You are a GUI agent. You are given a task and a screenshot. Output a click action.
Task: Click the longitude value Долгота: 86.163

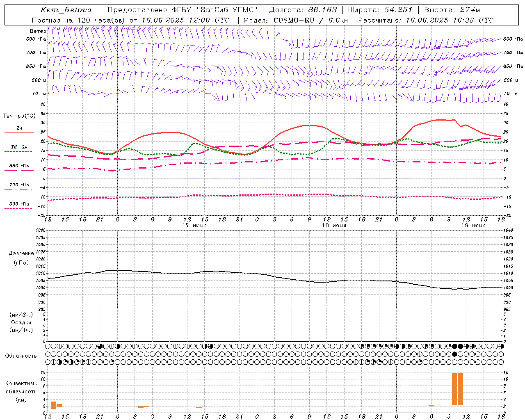(x=303, y=10)
